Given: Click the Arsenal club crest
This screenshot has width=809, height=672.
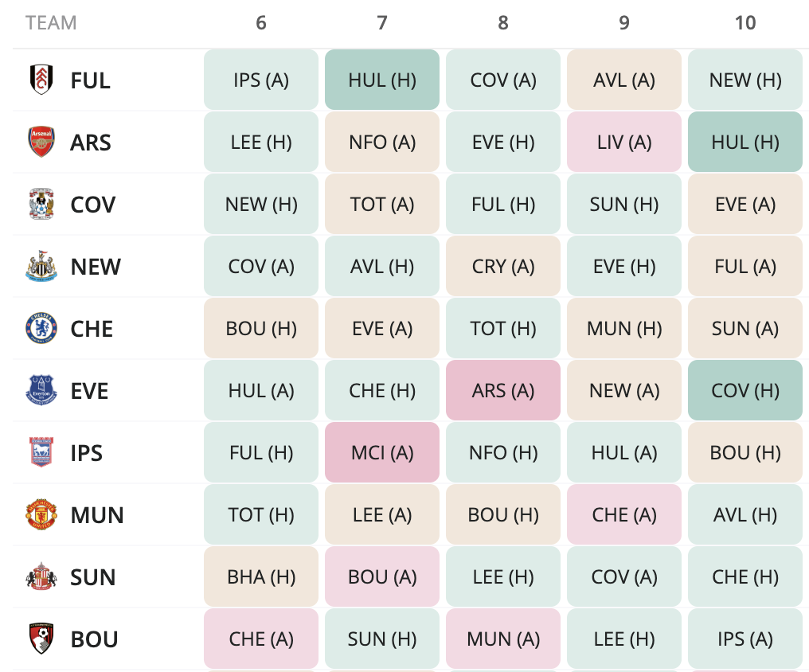Looking at the screenshot, I should point(41,142).
